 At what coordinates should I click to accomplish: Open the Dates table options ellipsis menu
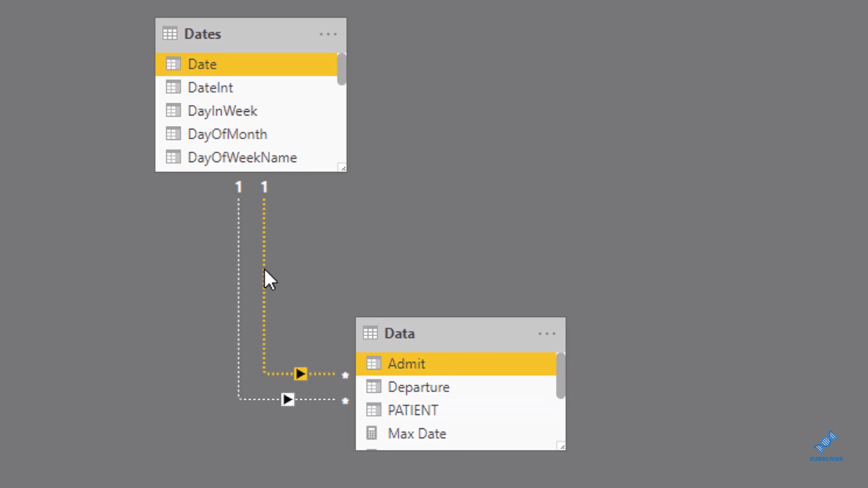click(328, 34)
